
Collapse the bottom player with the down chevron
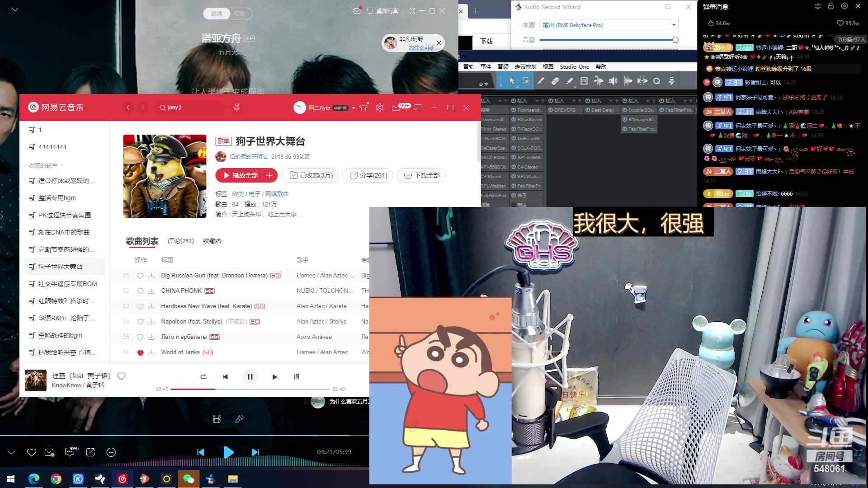(x=11, y=452)
